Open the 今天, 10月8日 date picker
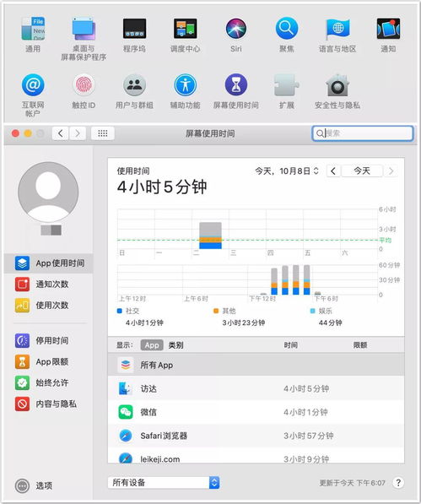Image resolution: width=421 pixels, height=504 pixels. (287, 171)
